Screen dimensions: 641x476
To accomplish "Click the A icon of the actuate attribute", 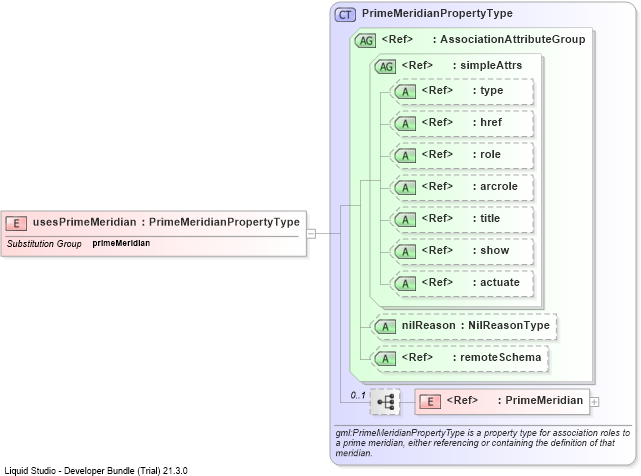I will pos(405,283).
